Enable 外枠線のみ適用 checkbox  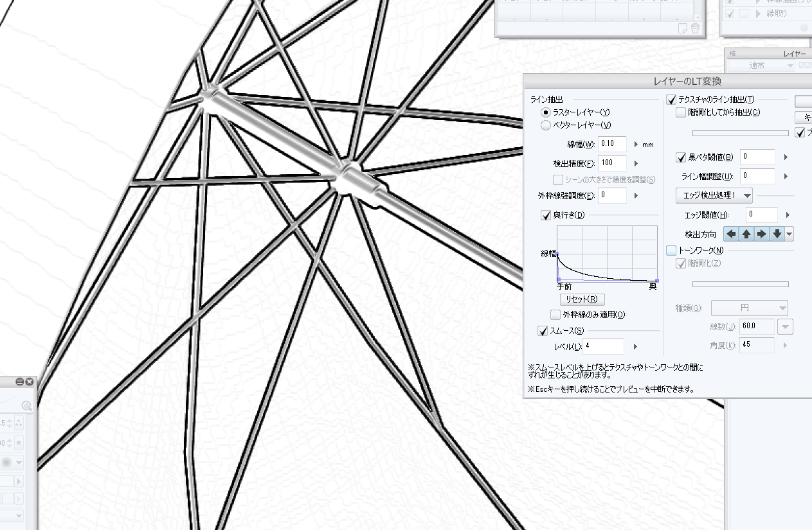point(556,315)
